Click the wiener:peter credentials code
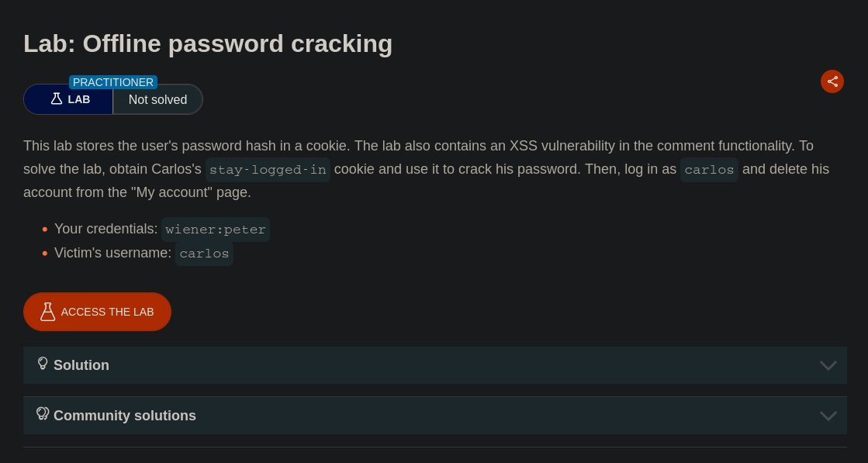Screen dimensions: 868x463 click(216, 230)
